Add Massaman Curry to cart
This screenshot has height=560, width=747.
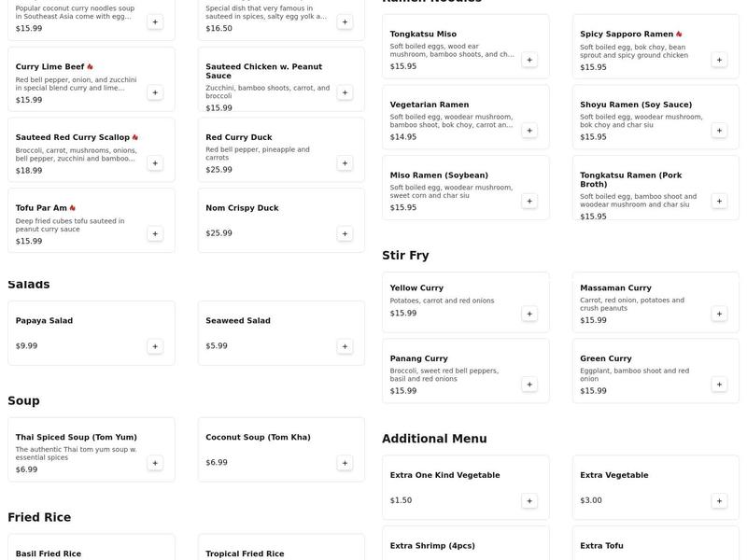719,314
